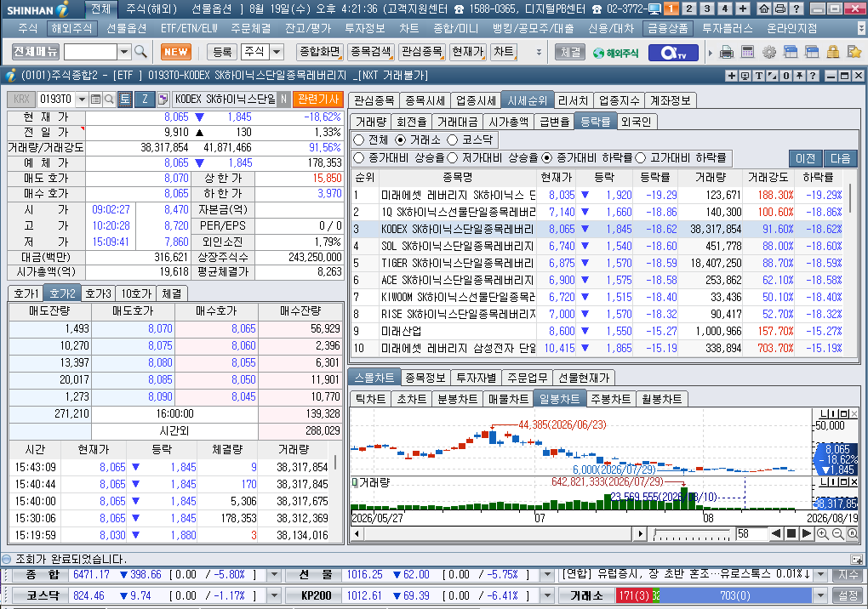
Task: Click the star favorites icon in toolbar
Action: [x=854, y=53]
